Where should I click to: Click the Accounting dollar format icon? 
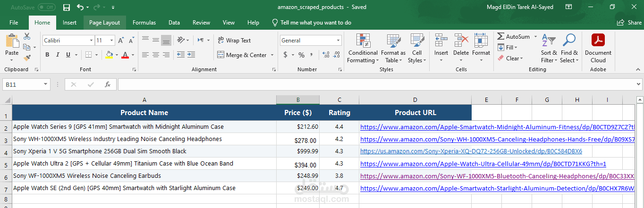pos(285,55)
